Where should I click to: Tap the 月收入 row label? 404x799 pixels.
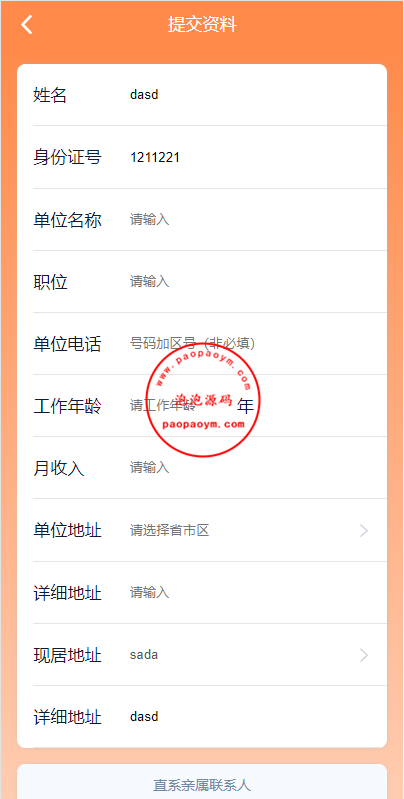coord(59,468)
